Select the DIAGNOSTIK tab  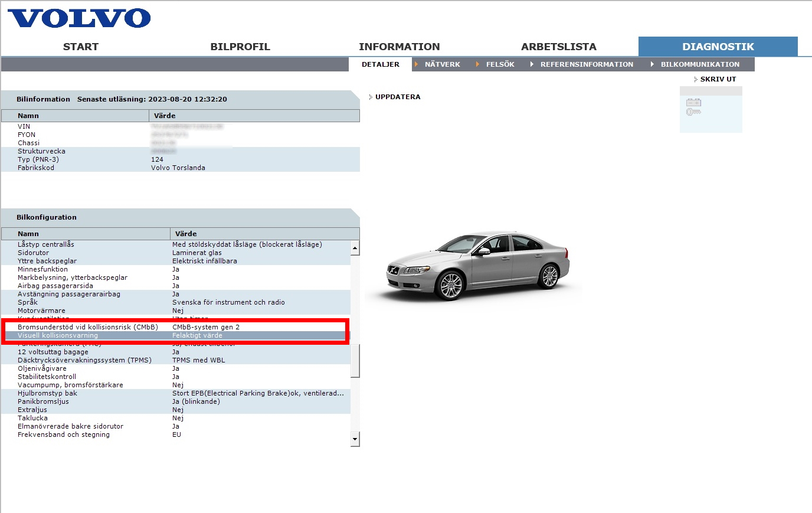click(x=718, y=47)
